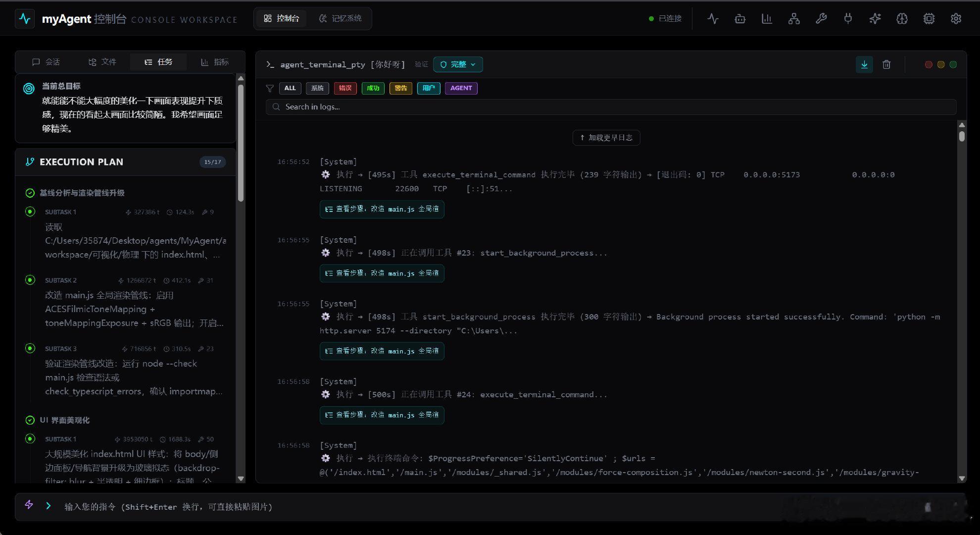Open the 指标 tab
The image size is (980, 535).
pos(215,62)
